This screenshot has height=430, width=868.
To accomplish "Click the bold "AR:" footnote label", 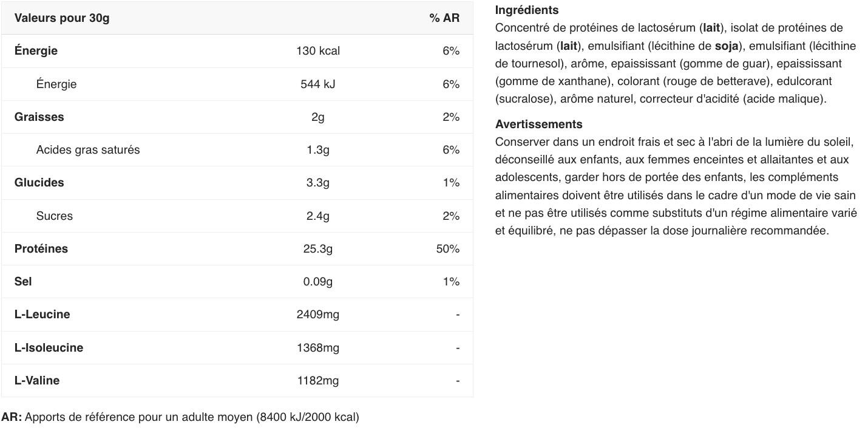I will (x=12, y=417).
